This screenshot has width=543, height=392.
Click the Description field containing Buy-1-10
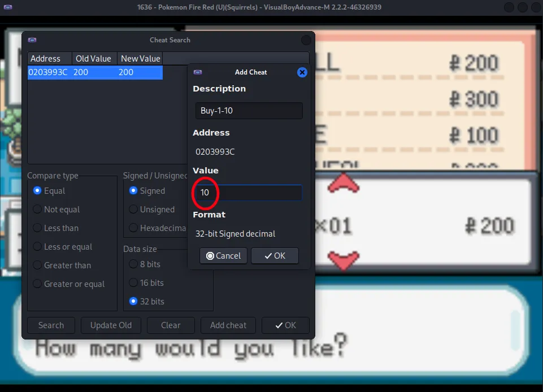(249, 111)
